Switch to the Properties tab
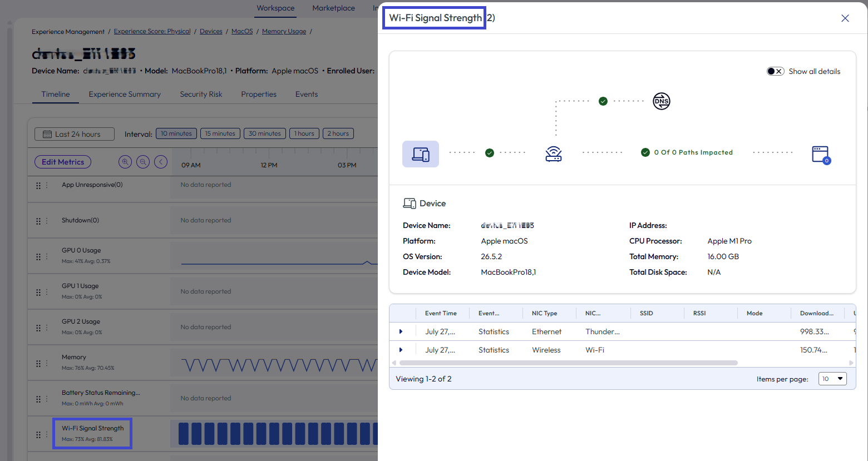The height and width of the screenshot is (461, 868). (x=259, y=94)
